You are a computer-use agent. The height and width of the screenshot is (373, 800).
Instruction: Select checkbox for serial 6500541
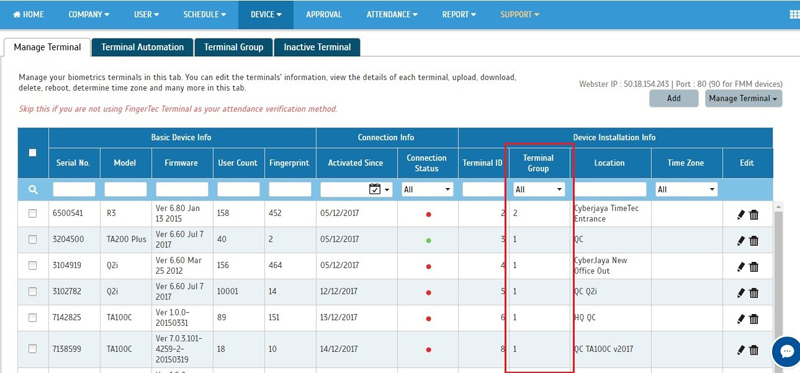click(33, 214)
